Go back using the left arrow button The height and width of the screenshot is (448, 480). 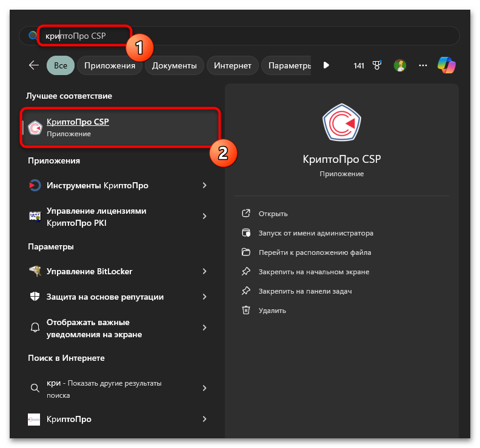(x=34, y=65)
